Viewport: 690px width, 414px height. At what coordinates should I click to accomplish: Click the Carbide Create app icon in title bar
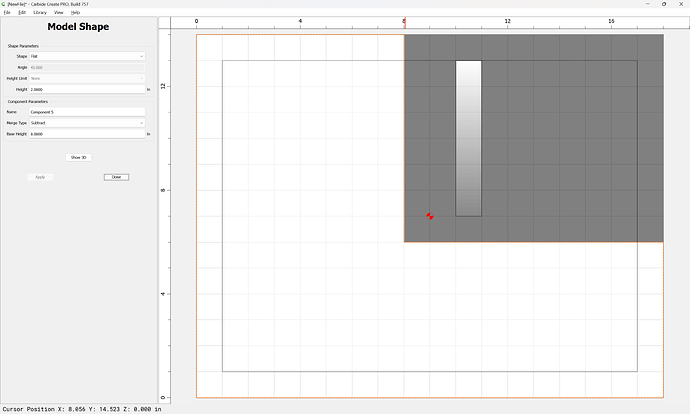click(3, 4)
